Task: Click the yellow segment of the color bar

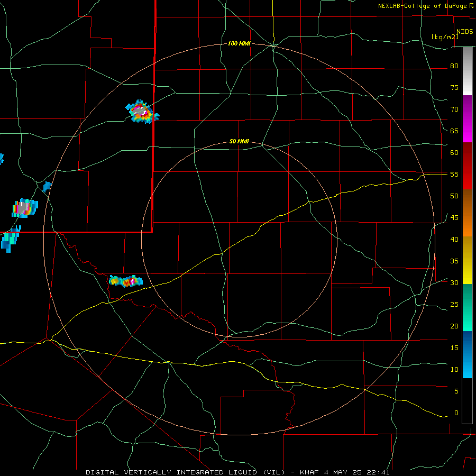Action: 467,260
